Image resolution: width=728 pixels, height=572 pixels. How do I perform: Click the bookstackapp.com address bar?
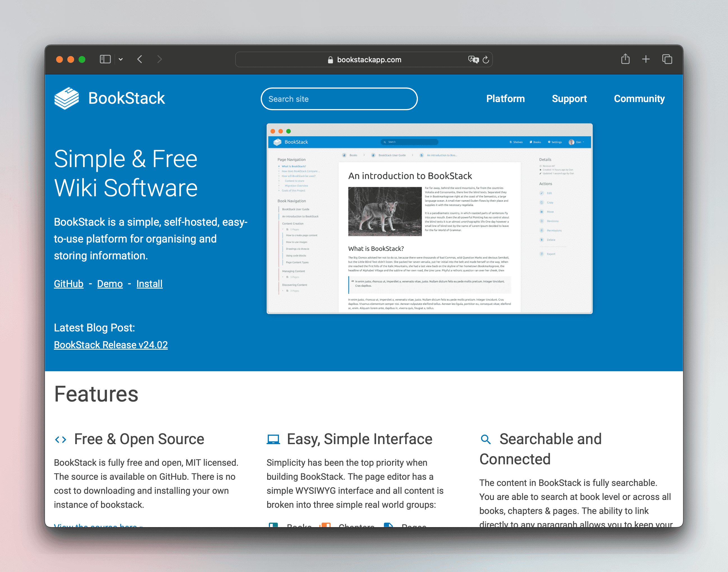pyautogui.click(x=369, y=60)
